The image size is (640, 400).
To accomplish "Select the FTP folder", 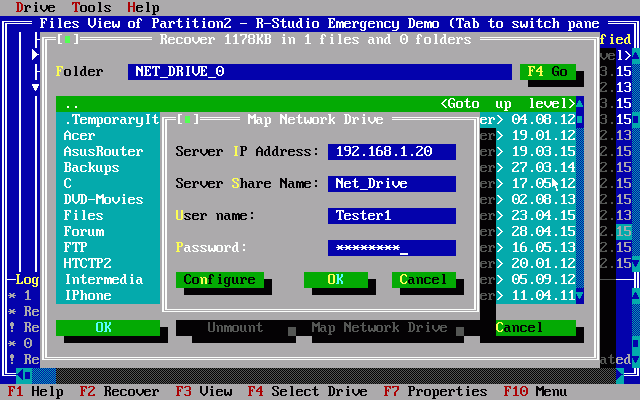I will click(76, 247).
